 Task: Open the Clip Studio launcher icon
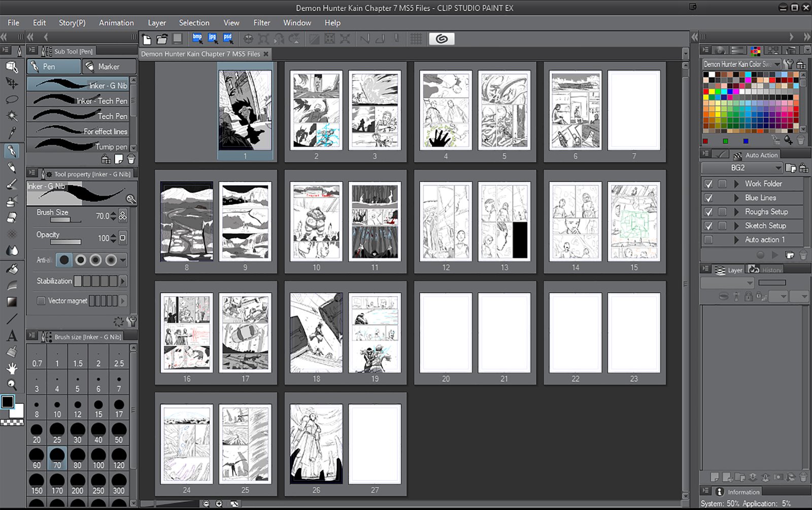(x=441, y=39)
